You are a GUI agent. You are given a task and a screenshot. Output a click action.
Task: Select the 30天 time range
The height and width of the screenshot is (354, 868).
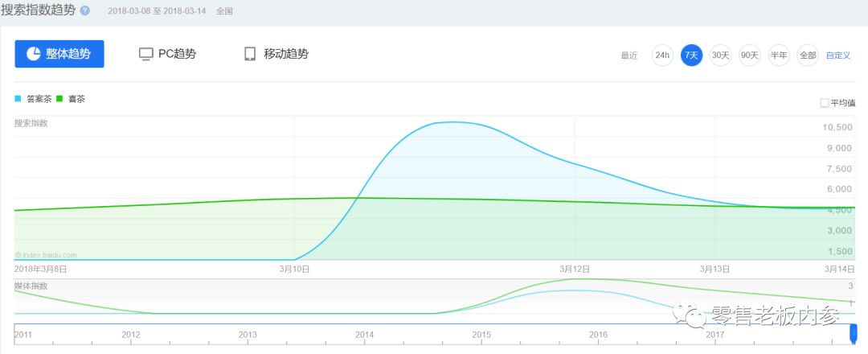[x=721, y=55]
